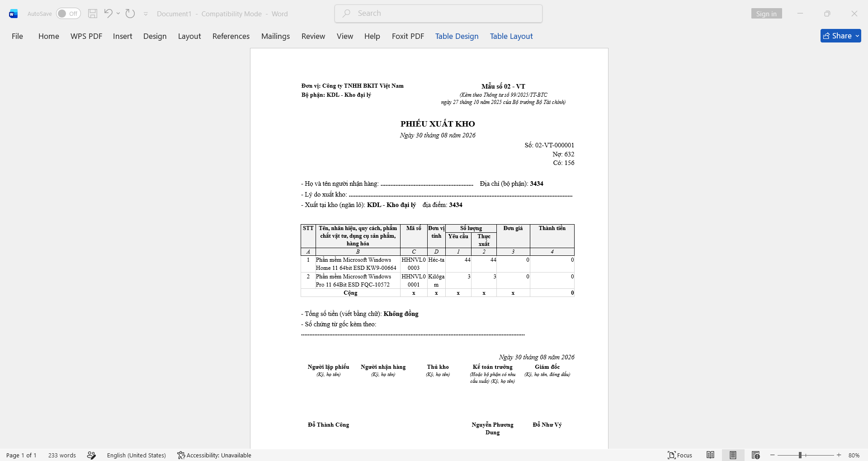Click document number 02-VT-000001
This screenshot has height=461, width=868.
[x=555, y=145]
